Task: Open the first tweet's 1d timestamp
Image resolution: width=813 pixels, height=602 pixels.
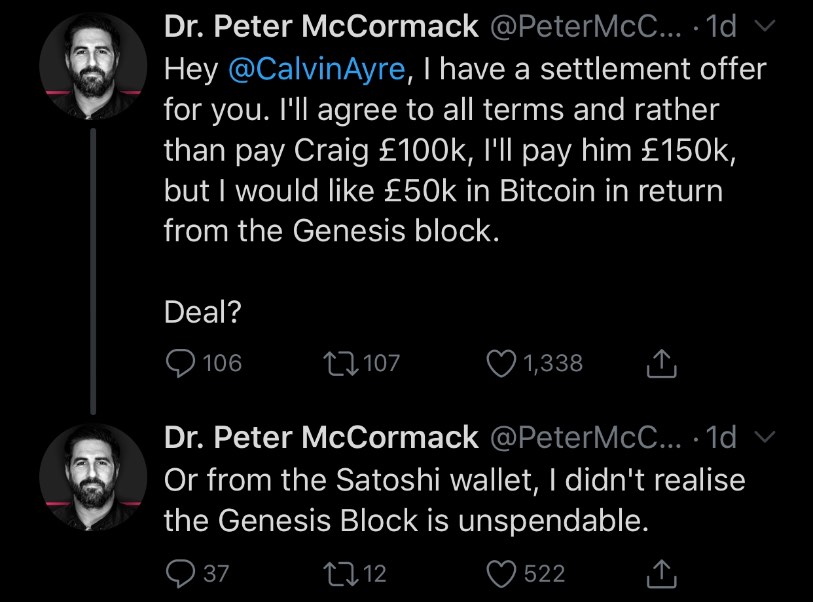Action: [x=721, y=28]
